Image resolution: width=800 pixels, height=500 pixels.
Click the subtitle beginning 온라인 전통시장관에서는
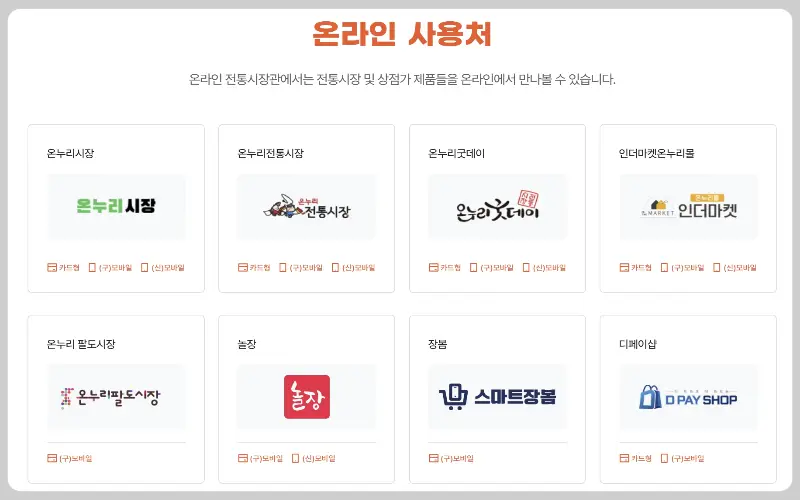pyautogui.click(x=402, y=80)
